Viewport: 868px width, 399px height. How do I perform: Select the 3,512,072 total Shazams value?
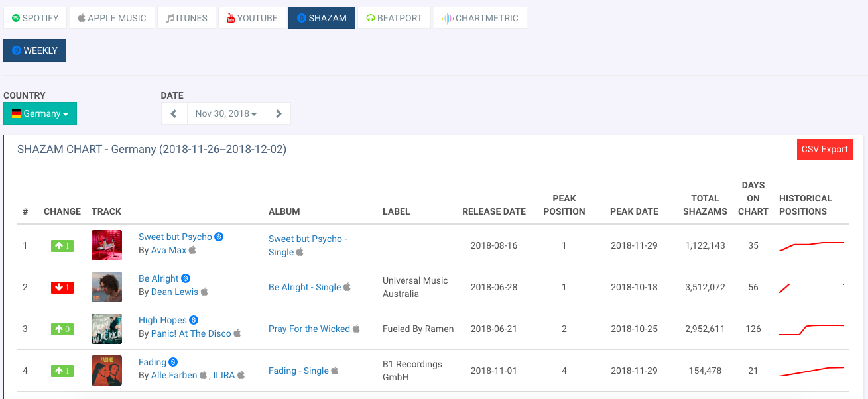[705, 287]
